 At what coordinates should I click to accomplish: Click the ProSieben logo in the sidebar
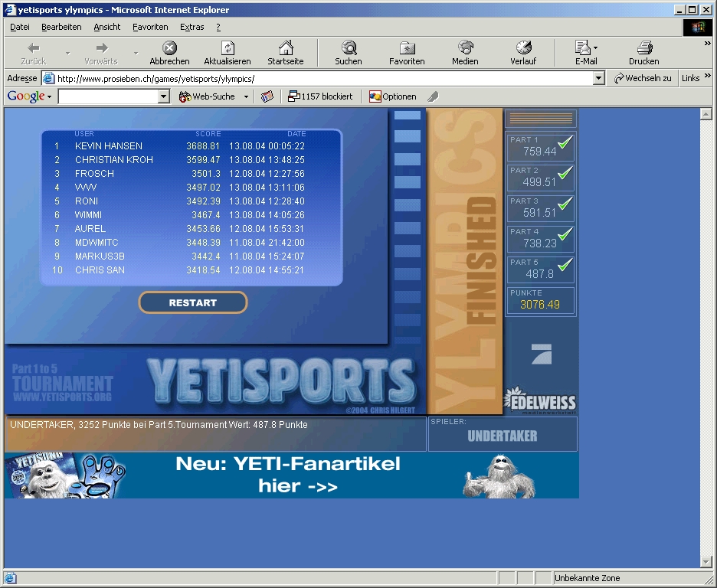click(542, 354)
